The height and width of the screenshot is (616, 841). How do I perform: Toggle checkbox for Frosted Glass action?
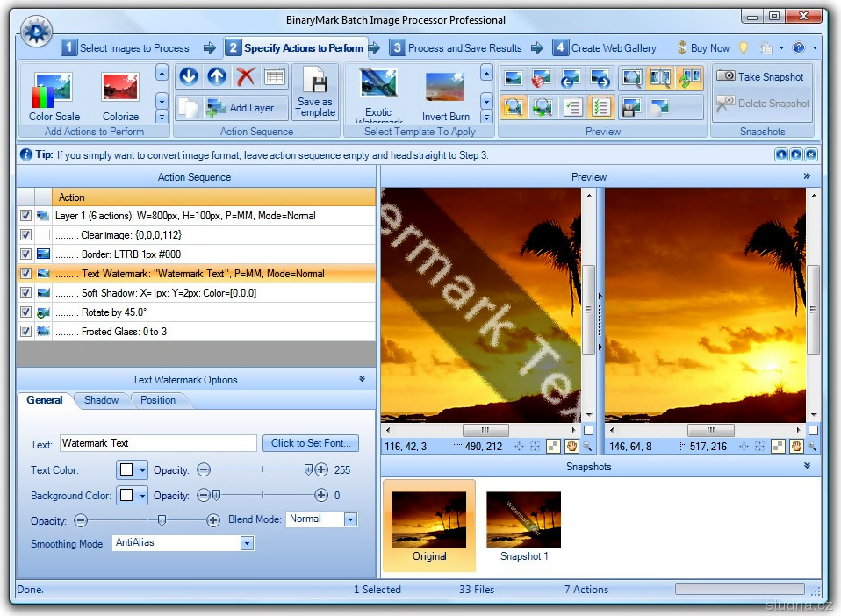click(25, 332)
